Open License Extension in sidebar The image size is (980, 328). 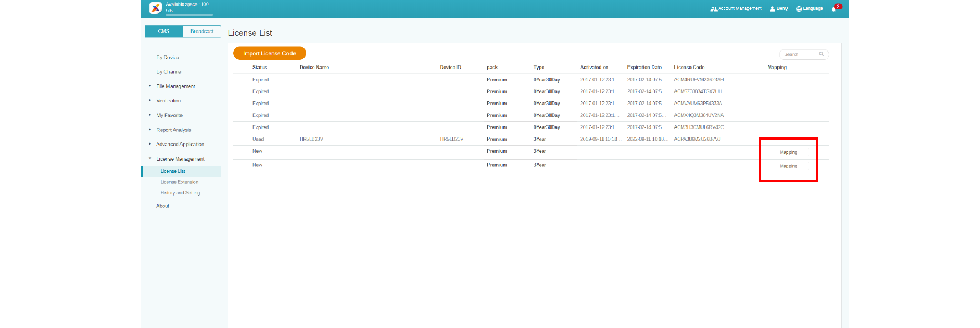tap(179, 182)
